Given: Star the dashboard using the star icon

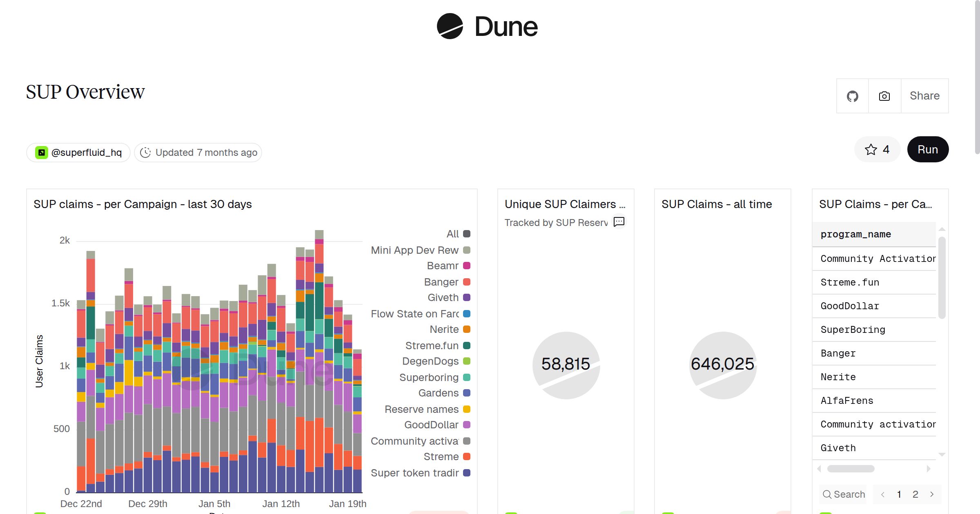Looking at the screenshot, I should click(x=871, y=149).
